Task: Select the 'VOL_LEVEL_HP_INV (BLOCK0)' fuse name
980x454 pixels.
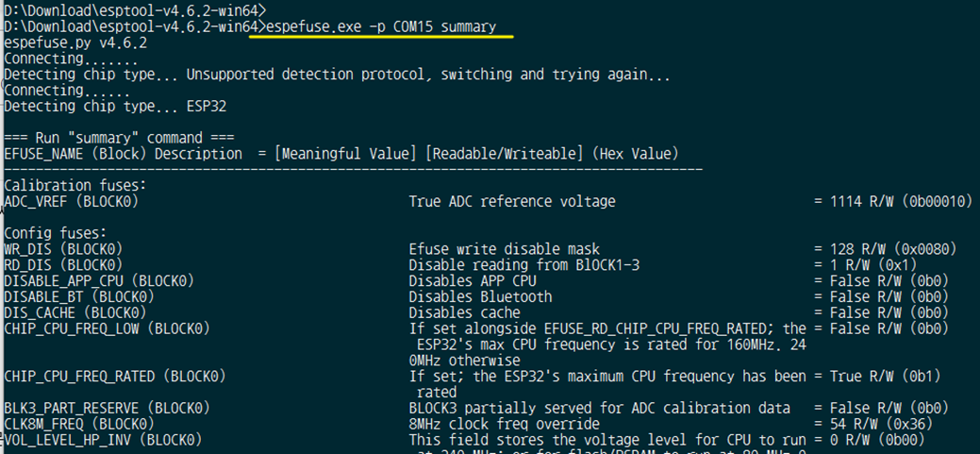Action: (x=103, y=440)
